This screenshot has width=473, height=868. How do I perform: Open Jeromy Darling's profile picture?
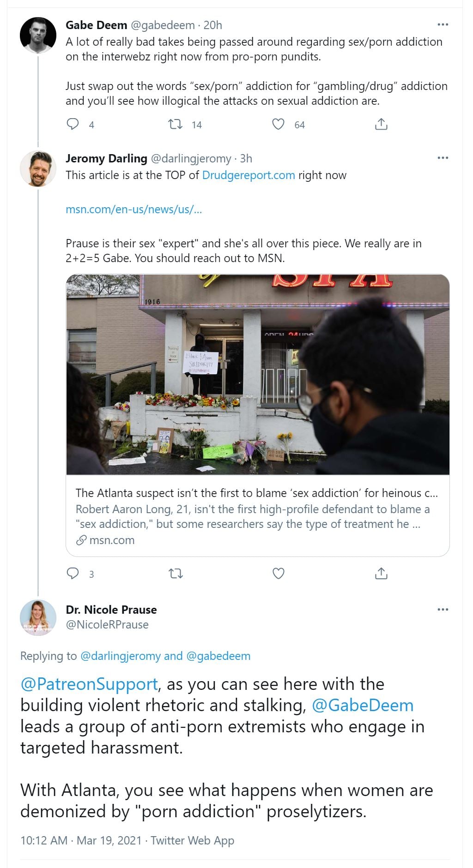coord(38,169)
